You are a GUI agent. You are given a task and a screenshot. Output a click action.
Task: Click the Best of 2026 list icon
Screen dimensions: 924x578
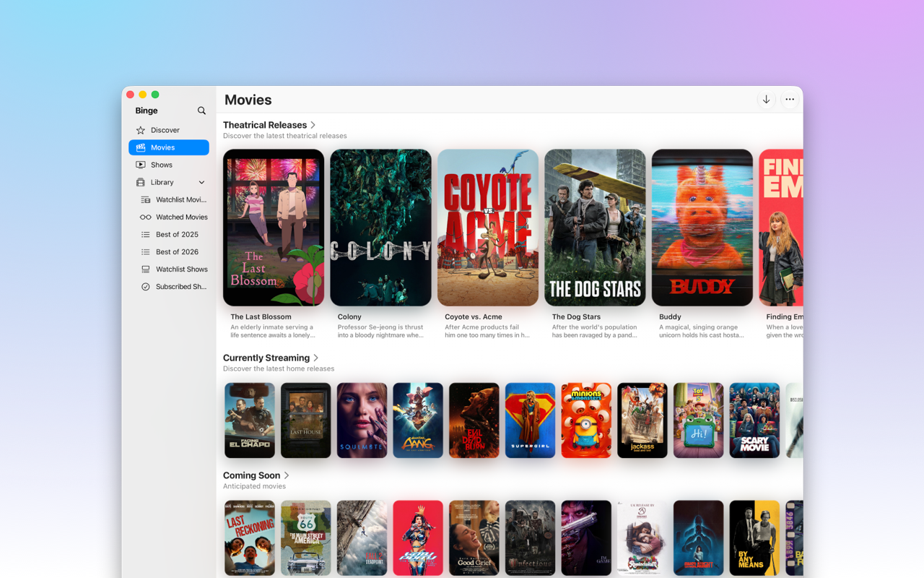tap(146, 251)
